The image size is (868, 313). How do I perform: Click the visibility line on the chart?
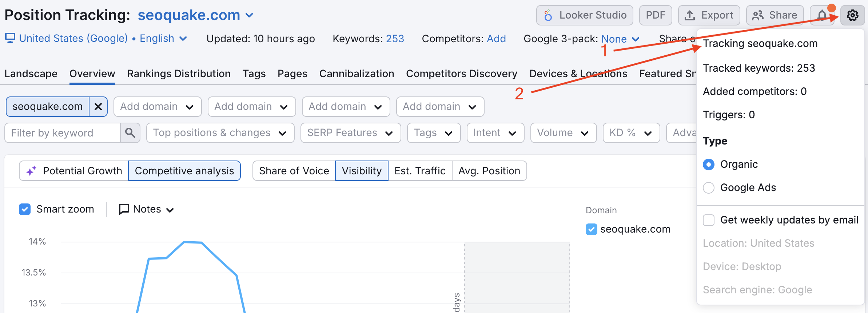coord(193,242)
